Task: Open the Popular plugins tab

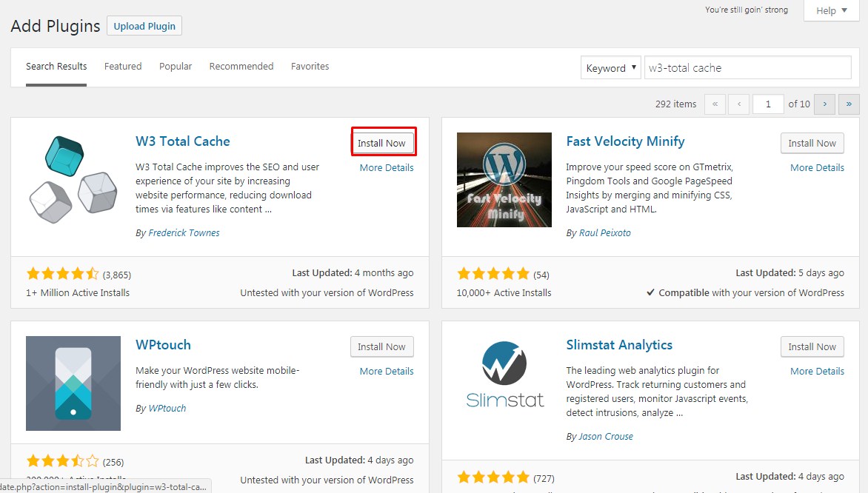Action: point(176,67)
